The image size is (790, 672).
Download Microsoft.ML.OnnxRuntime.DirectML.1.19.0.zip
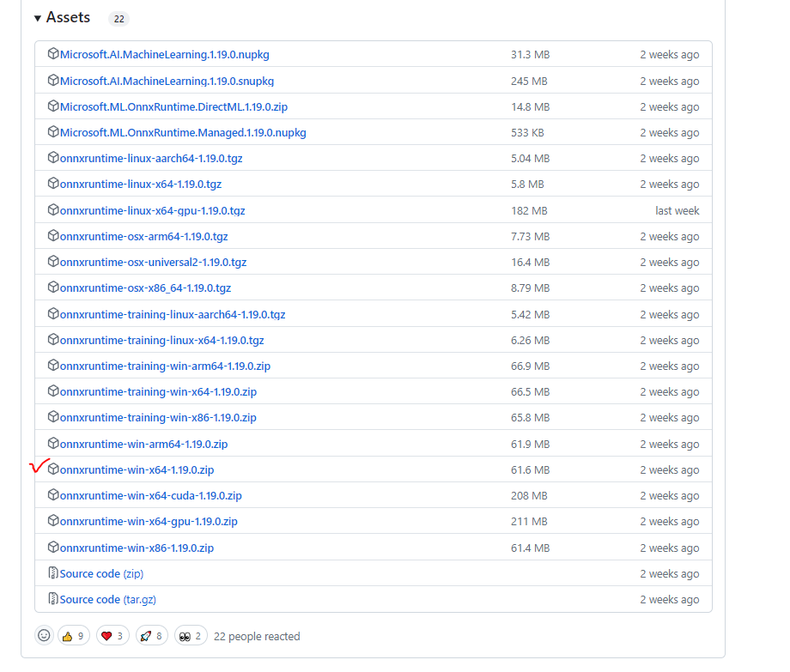173,106
